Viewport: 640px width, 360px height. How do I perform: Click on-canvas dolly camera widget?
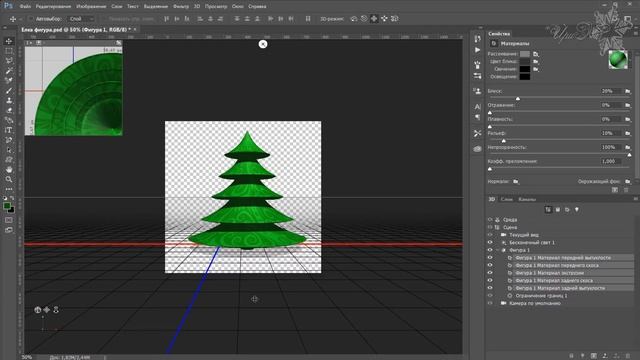coord(56,310)
